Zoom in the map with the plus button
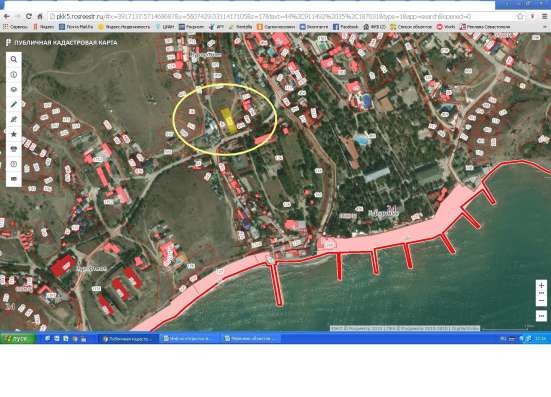This screenshot has width=551, height=397. pyautogui.click(x=541, y=285)
